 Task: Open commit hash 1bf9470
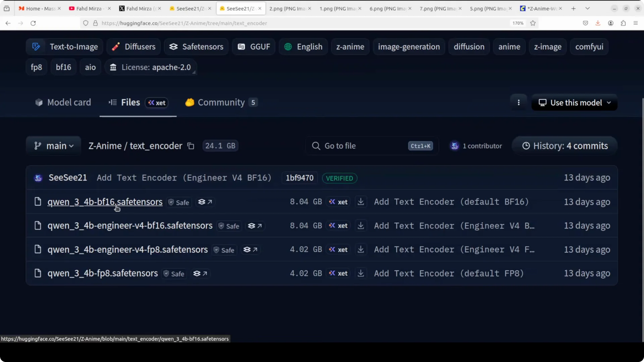(x=300, y=178)
